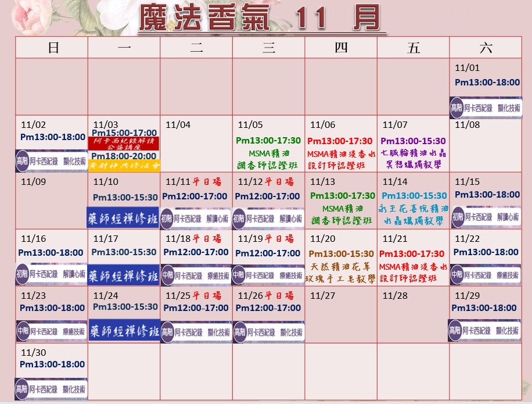This screenshot has height=404, width=532.
Task: Click the 高階 badge on 11/26
Action: coord(239,333)
